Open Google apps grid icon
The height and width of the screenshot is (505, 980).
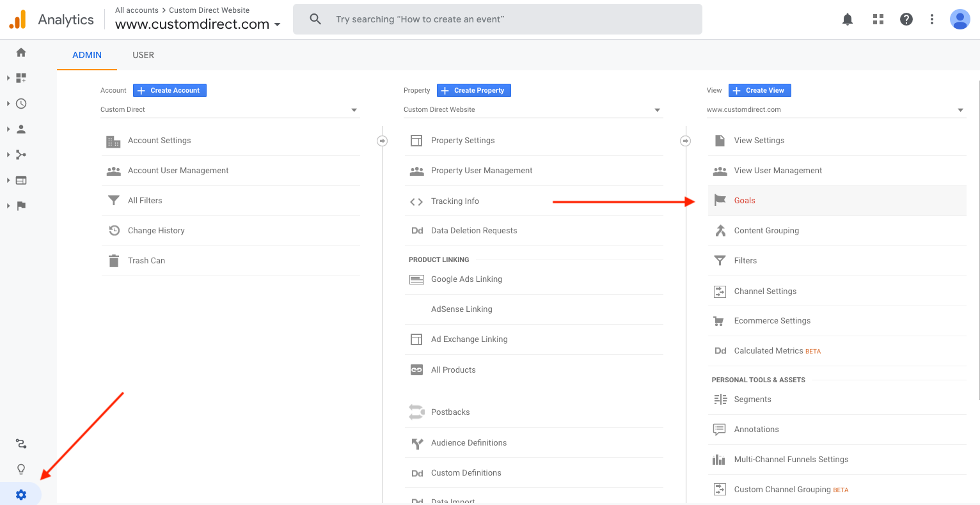pyautogui.click(x=878, y=19)
